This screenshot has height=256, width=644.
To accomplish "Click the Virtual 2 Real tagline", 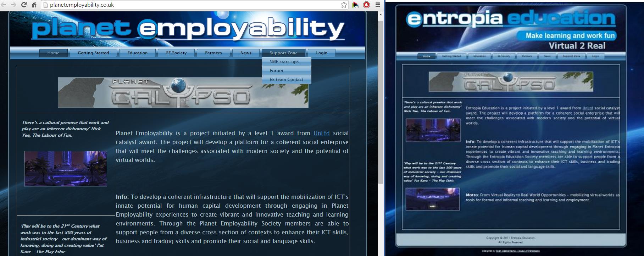I will (577, 46).
